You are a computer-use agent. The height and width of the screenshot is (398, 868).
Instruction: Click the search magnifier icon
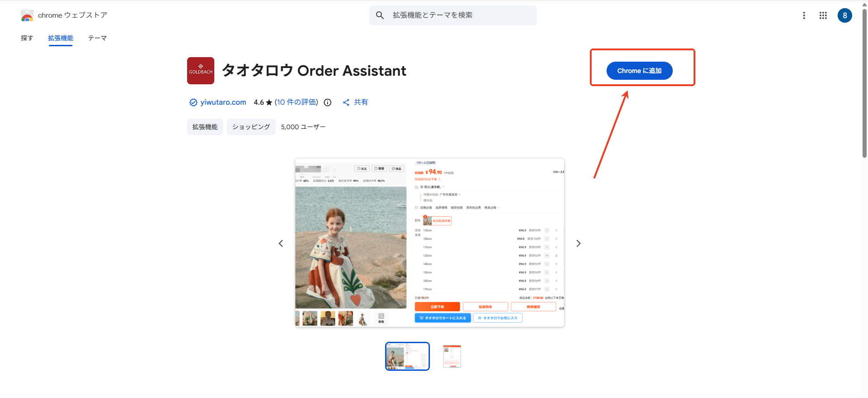coord(380,15)
